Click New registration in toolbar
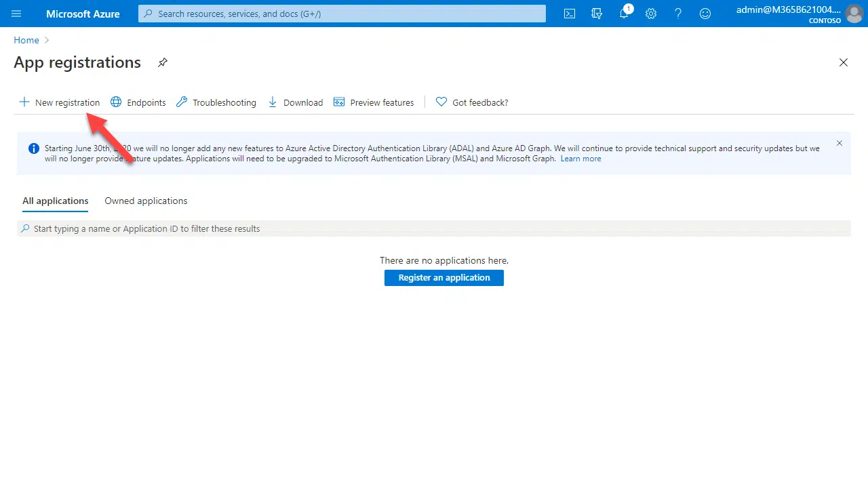 60,102
